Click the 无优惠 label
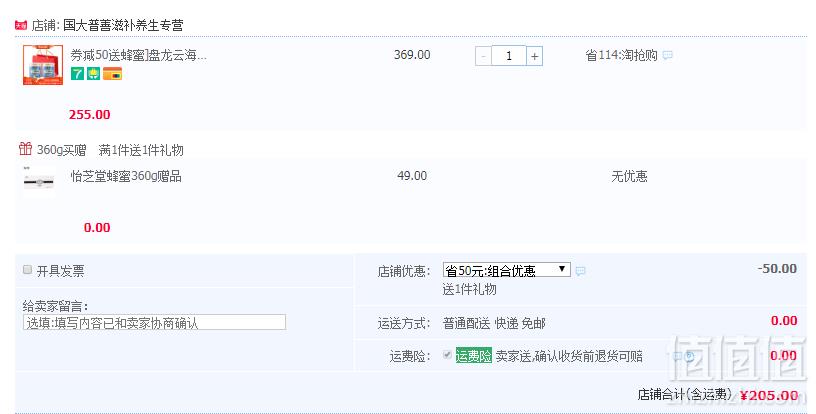 coord(629,176)
